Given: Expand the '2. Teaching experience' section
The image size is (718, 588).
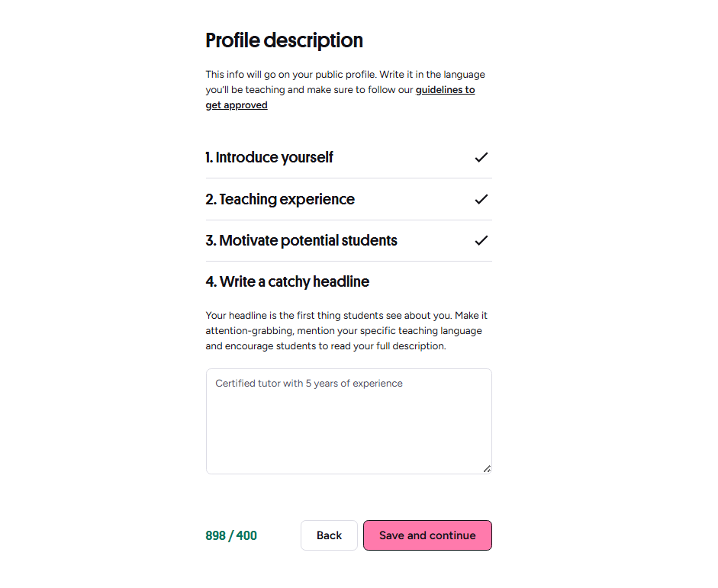Looking at the screenshot, I should pyautogui.click(x=349, y=200).
